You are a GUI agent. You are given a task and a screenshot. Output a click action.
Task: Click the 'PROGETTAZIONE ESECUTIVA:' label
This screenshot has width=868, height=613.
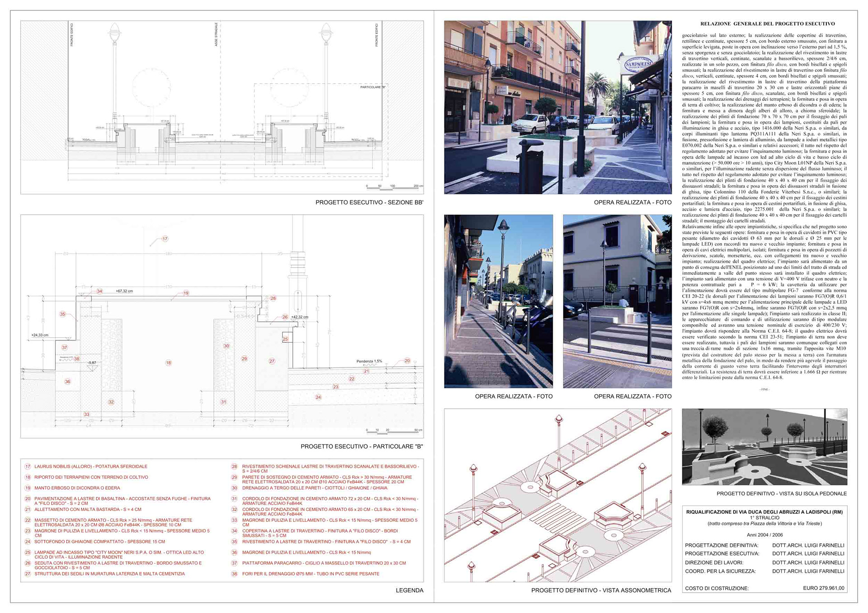pyautogui.click(x=722, y=553)
